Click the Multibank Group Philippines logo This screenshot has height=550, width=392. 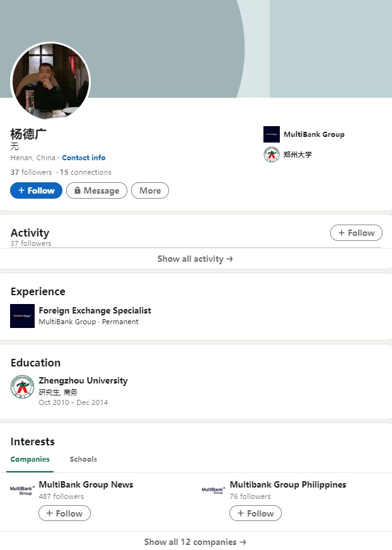[x=213, y=490]
